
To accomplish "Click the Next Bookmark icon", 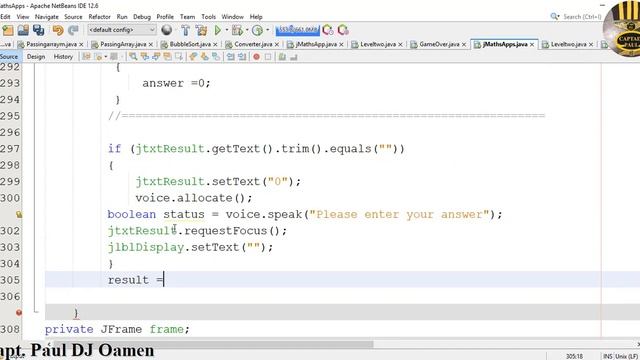I will pyautogui.click(x=204, y=57).
